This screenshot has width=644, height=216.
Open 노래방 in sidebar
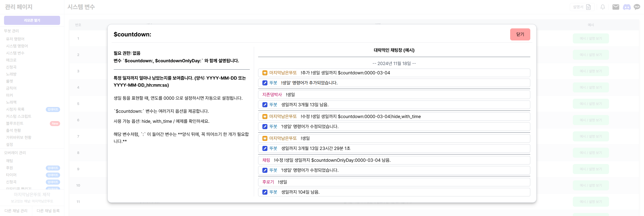tap(11, 74)
